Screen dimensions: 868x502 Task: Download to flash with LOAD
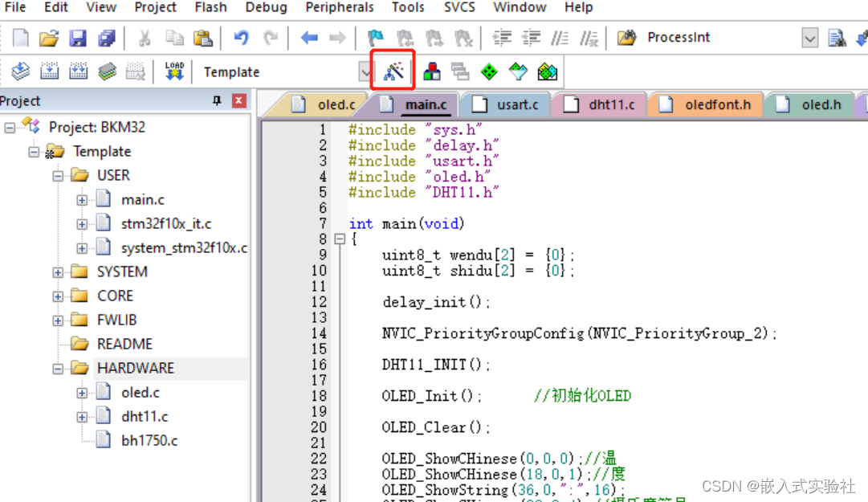[174, 71]
